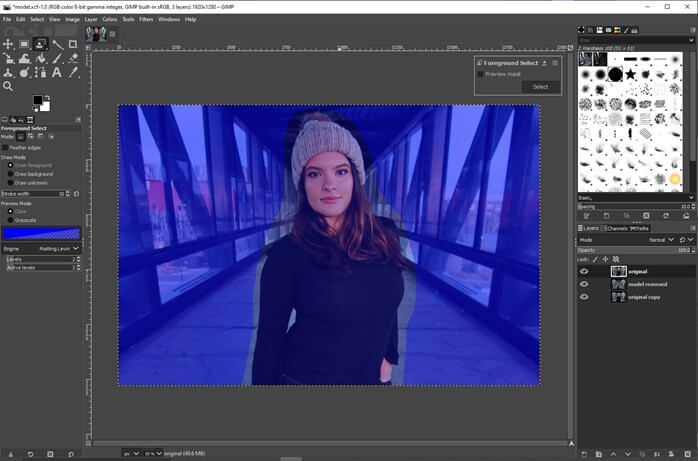Choose Draw background radio option
The image size is (698, 461).
(x=10, y=174)
